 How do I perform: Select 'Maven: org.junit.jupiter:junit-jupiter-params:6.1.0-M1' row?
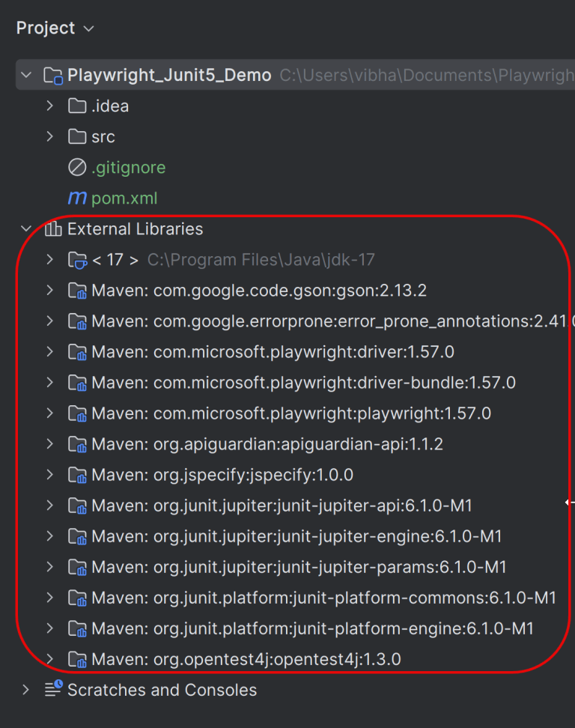click(299, 567)
